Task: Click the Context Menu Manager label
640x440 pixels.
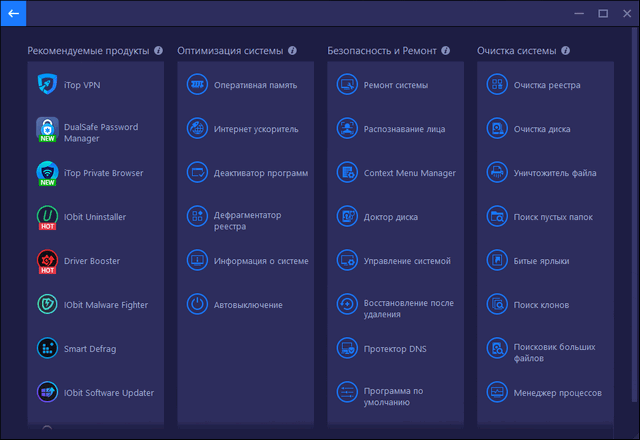Action: click(410, 173)
